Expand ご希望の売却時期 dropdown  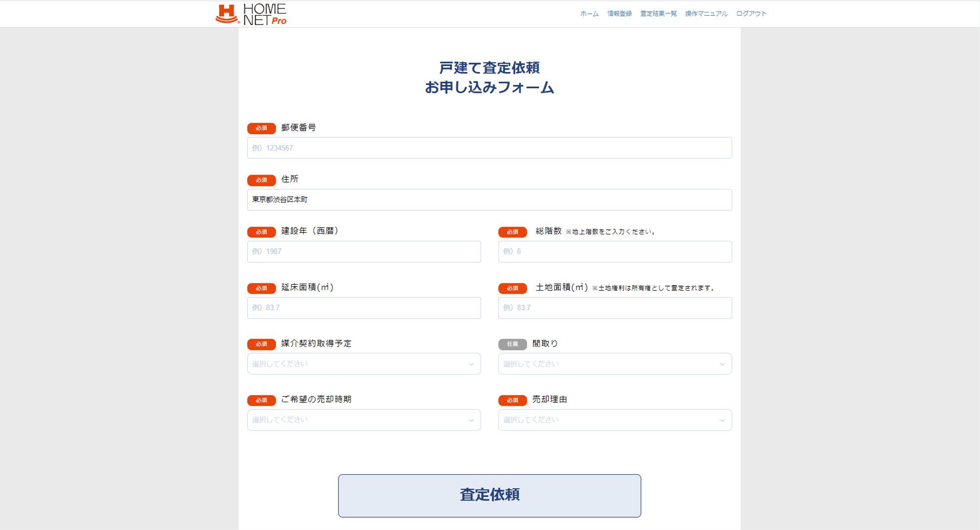[364, 420]
